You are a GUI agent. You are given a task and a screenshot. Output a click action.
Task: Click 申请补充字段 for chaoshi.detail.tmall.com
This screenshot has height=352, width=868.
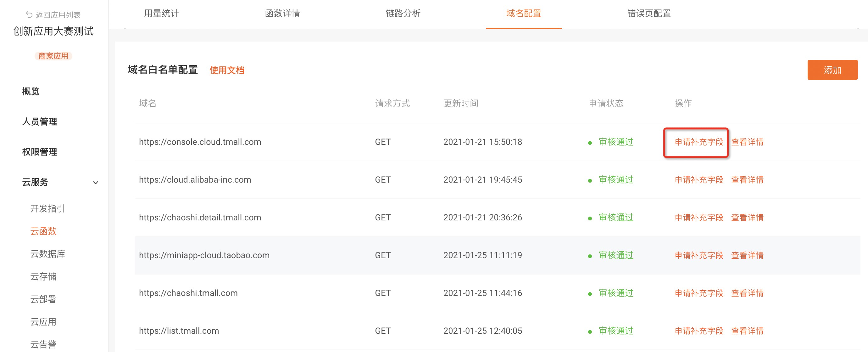click(699, 218)
